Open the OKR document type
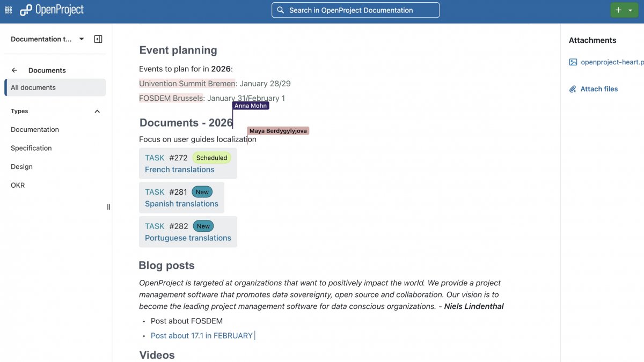This screenshot has height=362, width=644. coord(18,185)
